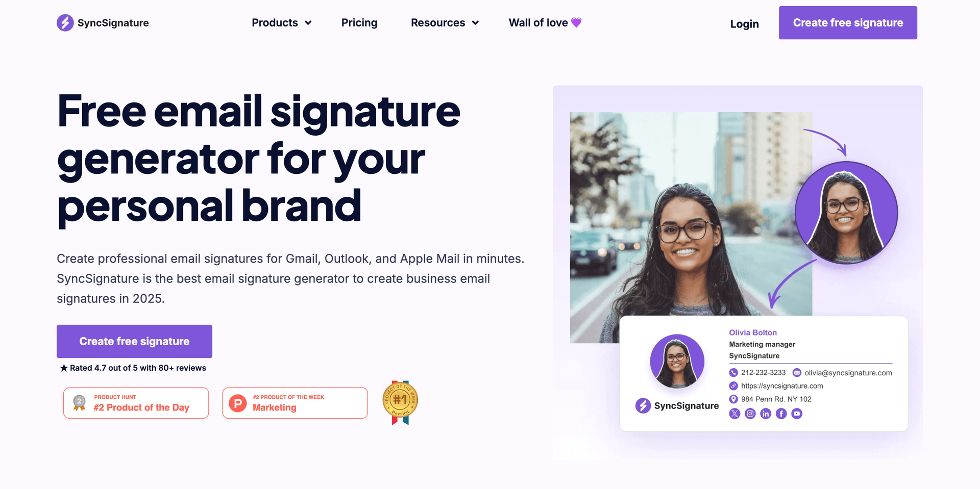Expand the Resources dropdown chevron

475,23
